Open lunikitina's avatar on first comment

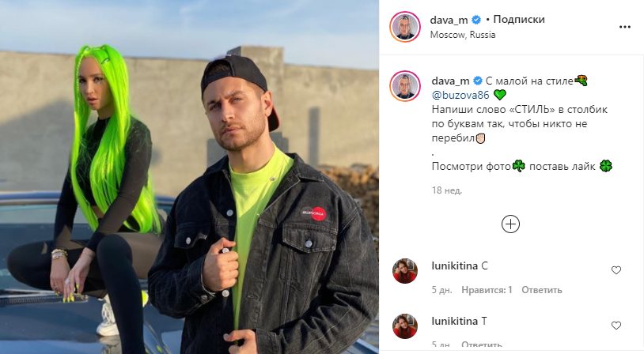405,271
